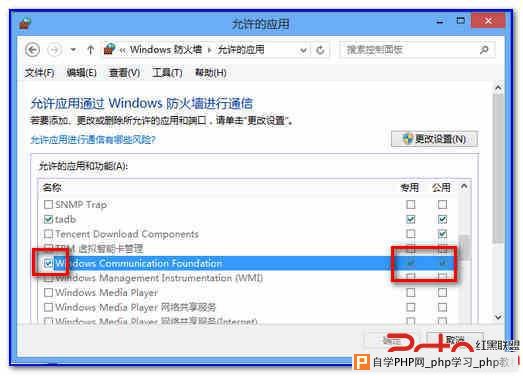Toggle Windows Media Player private checkbox
This screenshot has width=523, height=376.
(411, 293)
